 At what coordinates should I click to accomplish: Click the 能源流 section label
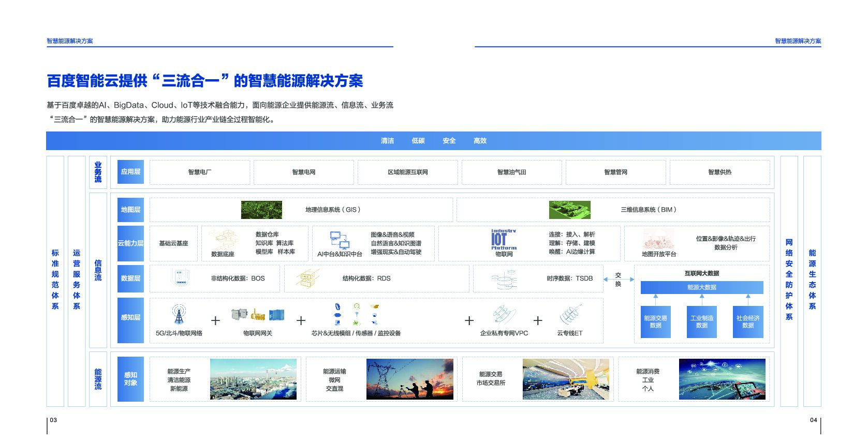pos(98,379)
